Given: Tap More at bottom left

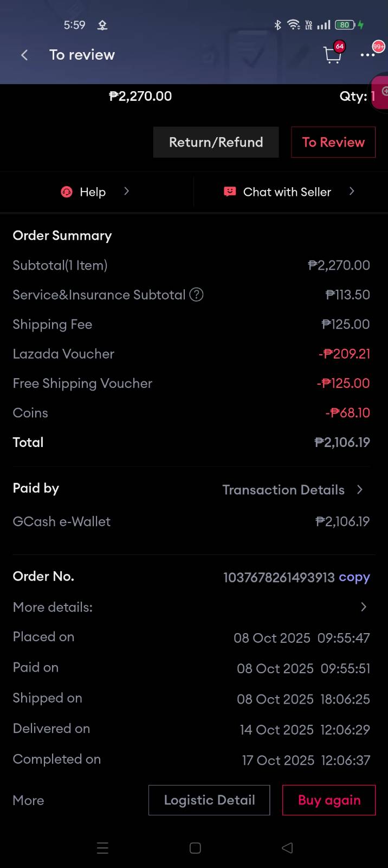Looking at the screenshot, I should coord(29,801).
